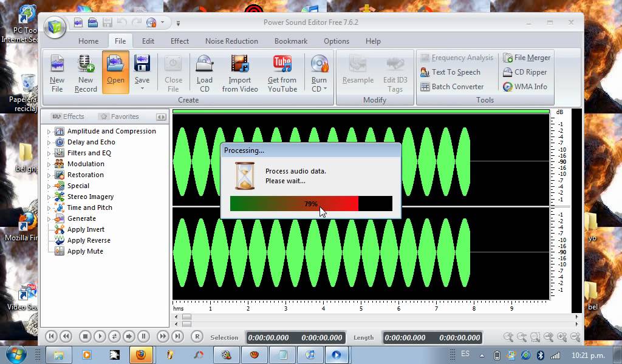The width and height of the screenshot is (622, 364).
Task: Jump to start with skip-back button
Action: pyautogui.click(x=51, y=336)
